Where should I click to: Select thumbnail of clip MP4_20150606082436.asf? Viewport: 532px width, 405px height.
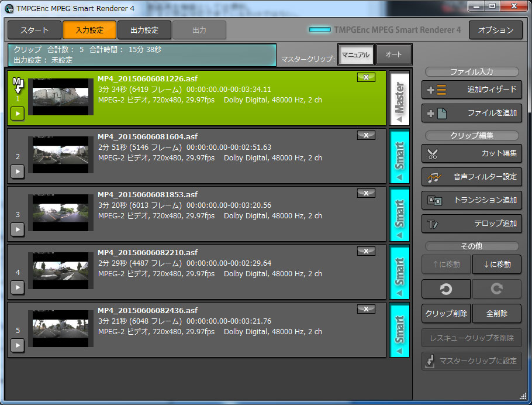click(61, 328)
